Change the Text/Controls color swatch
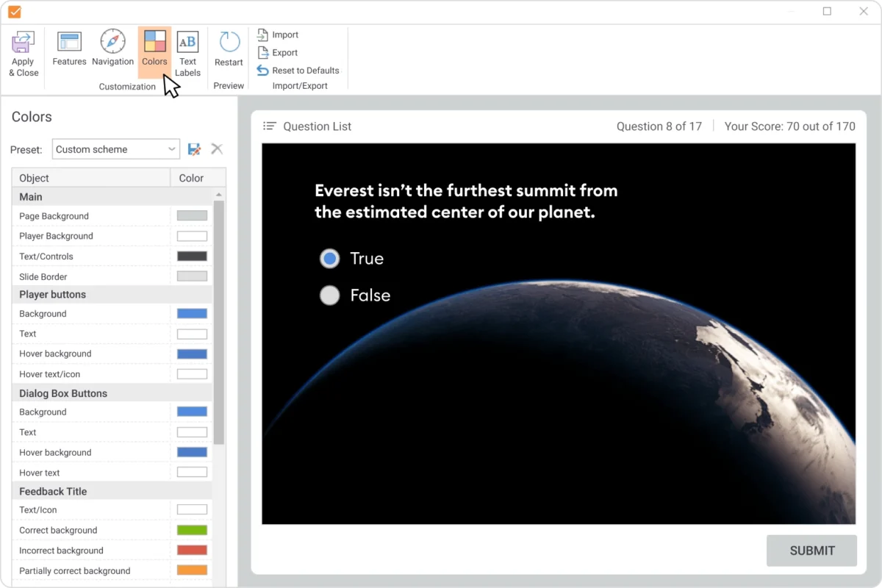This screenshot has width=882, height=588. 192,257
